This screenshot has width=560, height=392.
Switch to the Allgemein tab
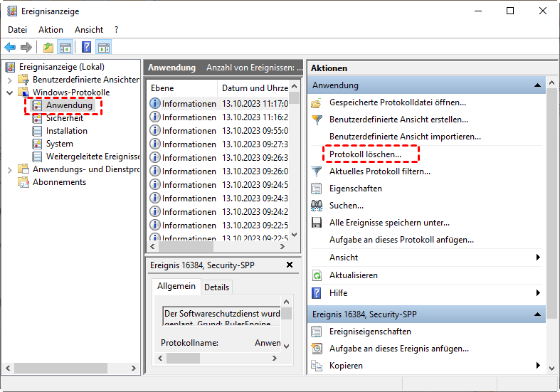pyautogui.click(x=176, y=286)
